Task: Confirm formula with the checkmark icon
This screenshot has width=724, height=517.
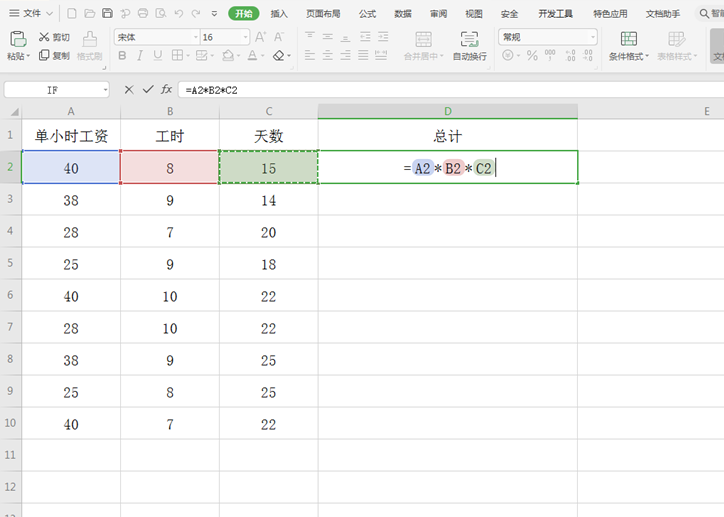Action: pos(148,90)
